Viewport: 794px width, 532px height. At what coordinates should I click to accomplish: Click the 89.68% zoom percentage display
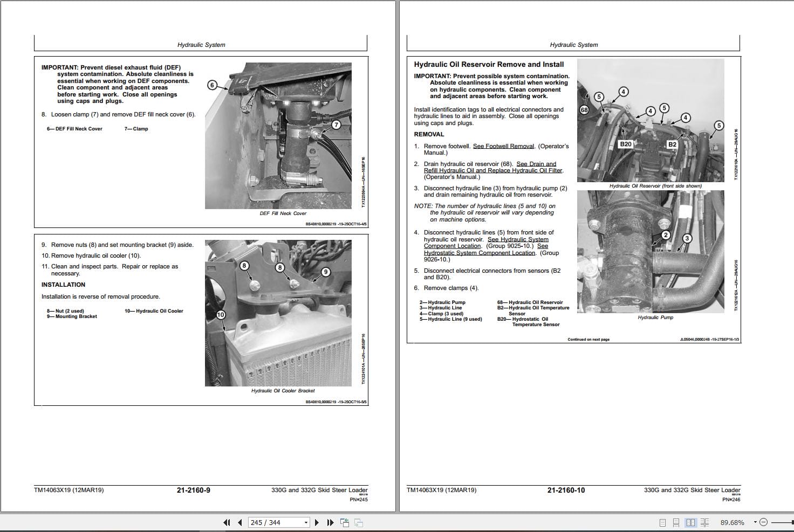(x=733, y=522)
